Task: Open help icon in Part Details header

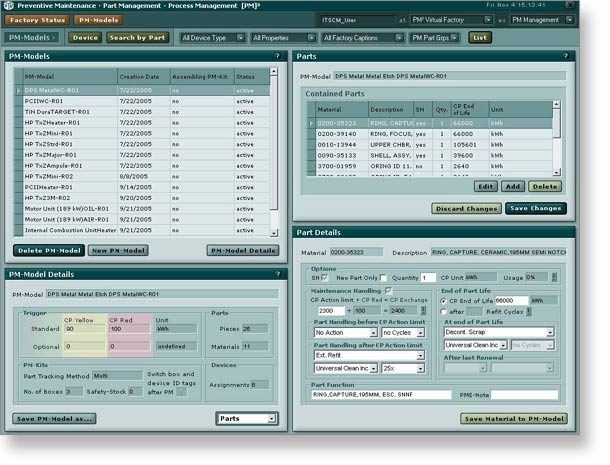Action: pyautogui.click(x=567, y=233)
